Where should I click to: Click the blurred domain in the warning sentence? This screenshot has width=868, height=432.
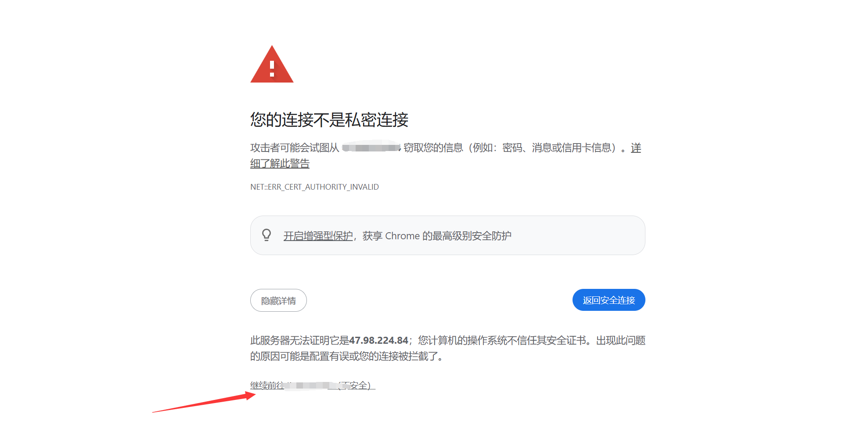point(371,148)
